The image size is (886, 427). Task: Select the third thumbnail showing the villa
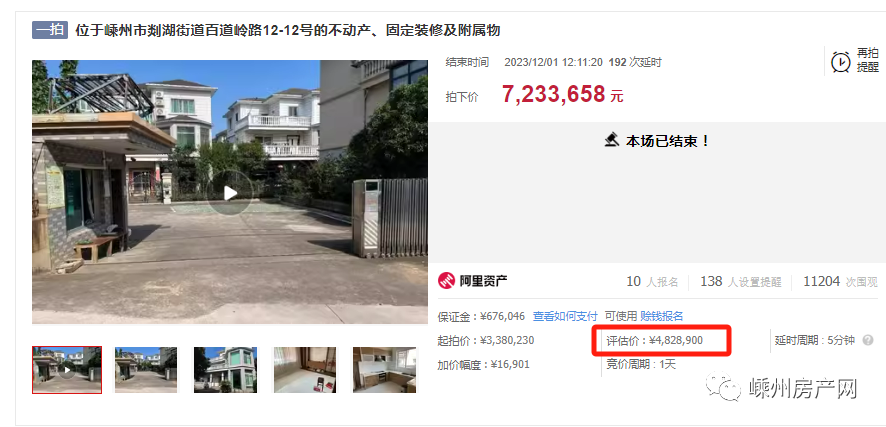(x=225, y=370)
